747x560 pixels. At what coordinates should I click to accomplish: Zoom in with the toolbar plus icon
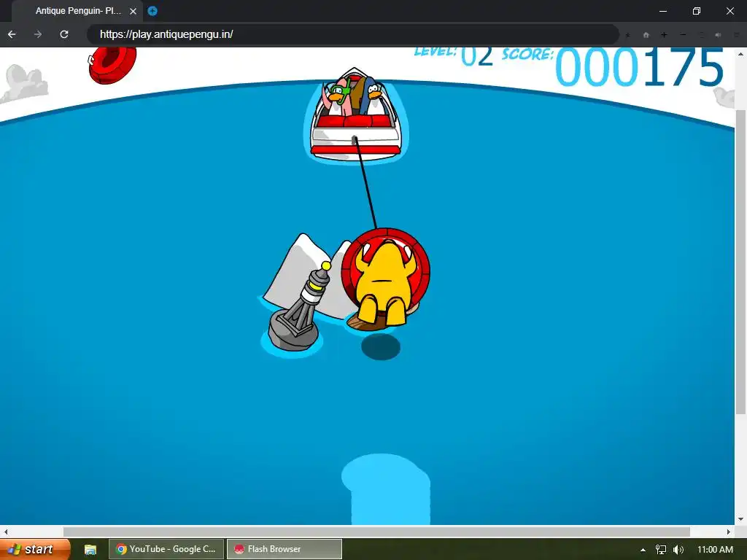[x=664, y=35]
